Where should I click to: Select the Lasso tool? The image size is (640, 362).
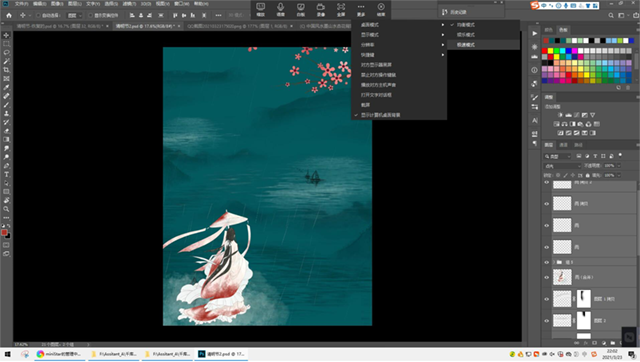pyautogui.click(x=6, y=53)
